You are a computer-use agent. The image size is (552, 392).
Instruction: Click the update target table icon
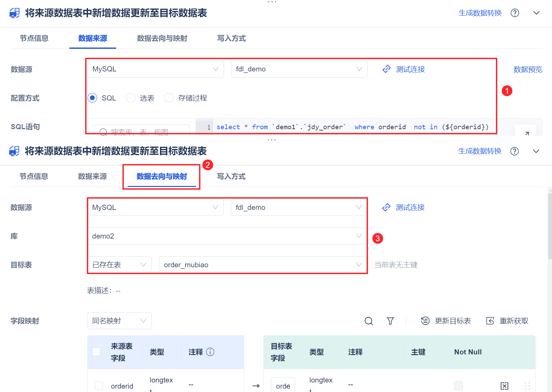tap(425, 321)
